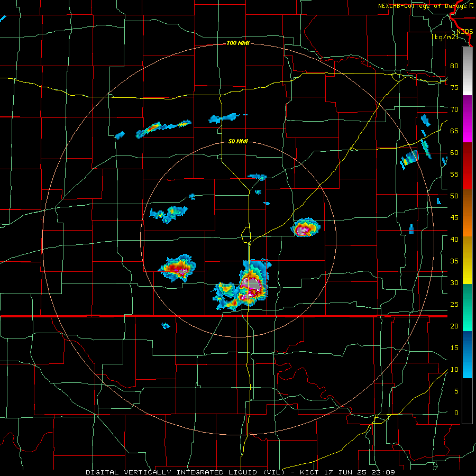This screenshot has height=476, width=476.
Task: Click the magenta-purple segment of the color bar
Action: point(467,118)
